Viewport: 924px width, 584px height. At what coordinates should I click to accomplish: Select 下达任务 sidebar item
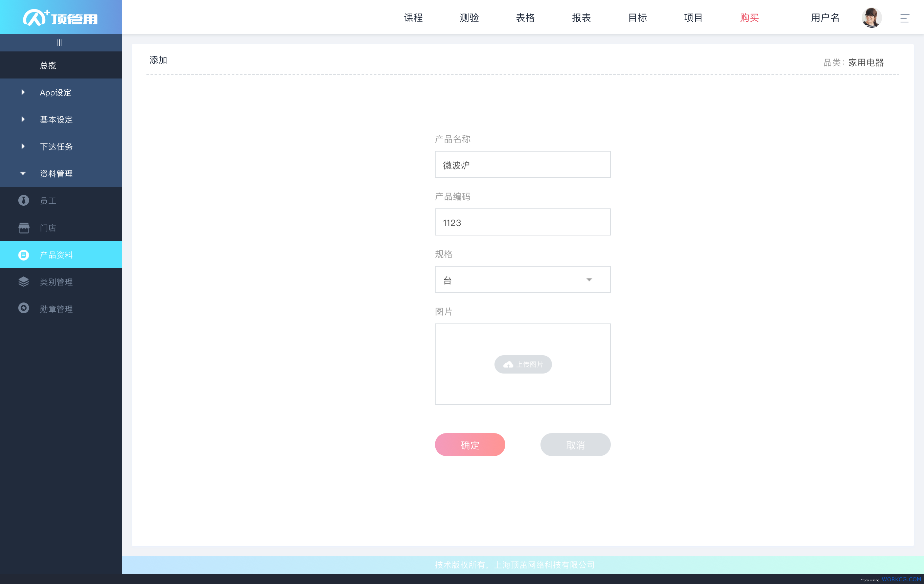[61, 146]
